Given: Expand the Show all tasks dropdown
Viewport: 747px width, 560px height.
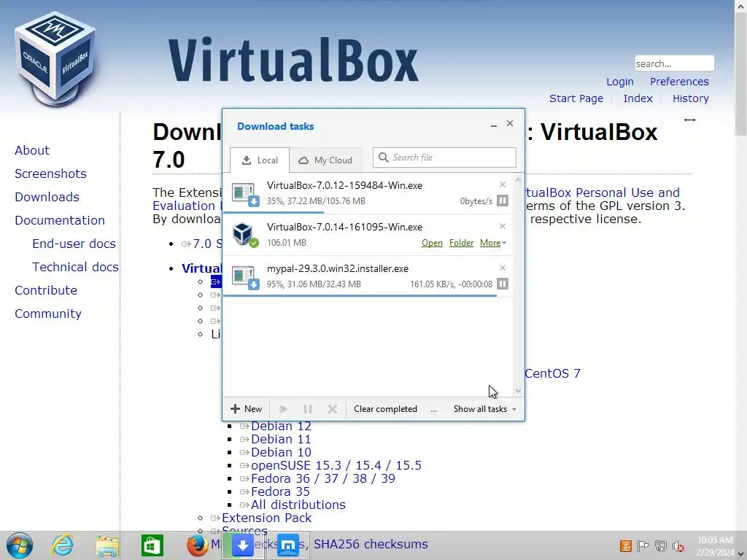Looking at the screenshot, I should [x=484, y=409].
